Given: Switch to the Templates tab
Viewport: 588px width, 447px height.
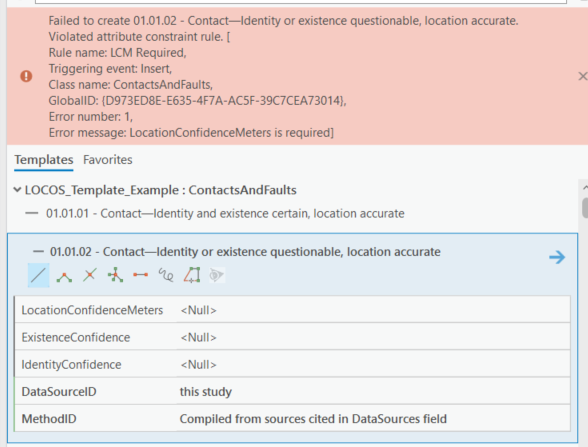Looking at the screenshot, I should (x=44, y=160).
